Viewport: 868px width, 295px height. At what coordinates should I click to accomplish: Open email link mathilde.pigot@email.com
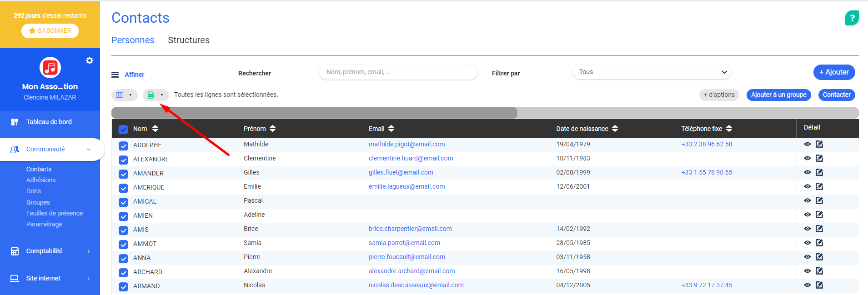click(x=406, y=144)
